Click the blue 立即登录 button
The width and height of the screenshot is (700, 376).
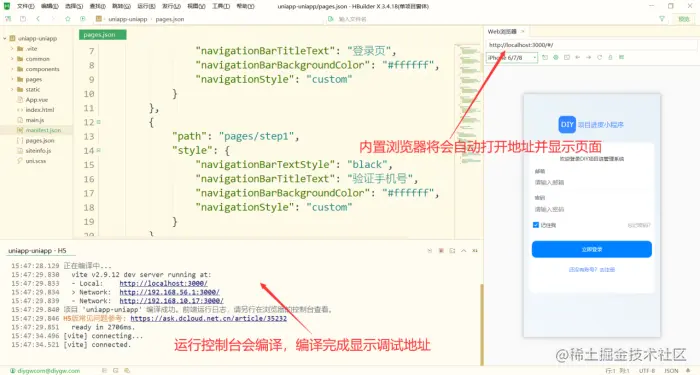coord(592,249)
